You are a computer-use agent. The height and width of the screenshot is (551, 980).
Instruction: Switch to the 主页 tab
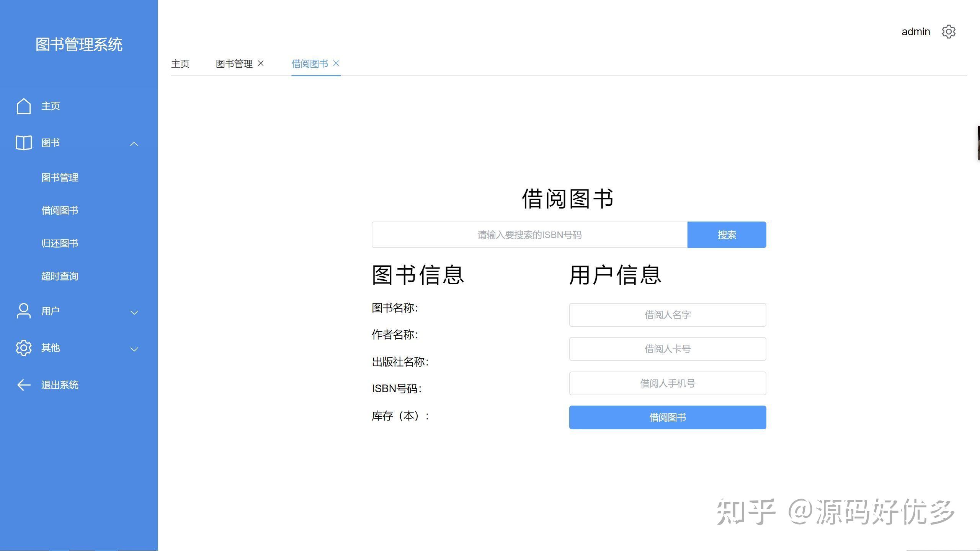tap(181, 64)
